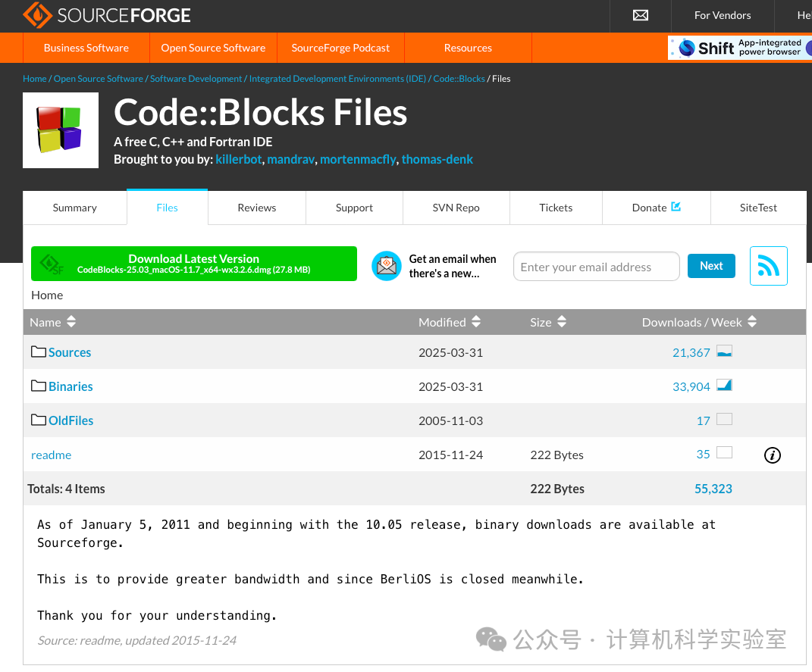Go to the SVN Repo tab

click(x=456, y=208)
